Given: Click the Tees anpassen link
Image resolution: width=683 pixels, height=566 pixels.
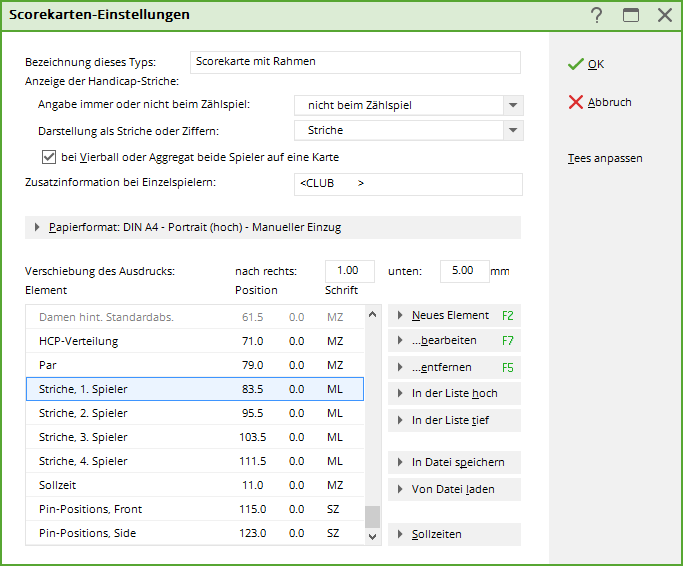Looking at the screenshot, I should point(605,158).
